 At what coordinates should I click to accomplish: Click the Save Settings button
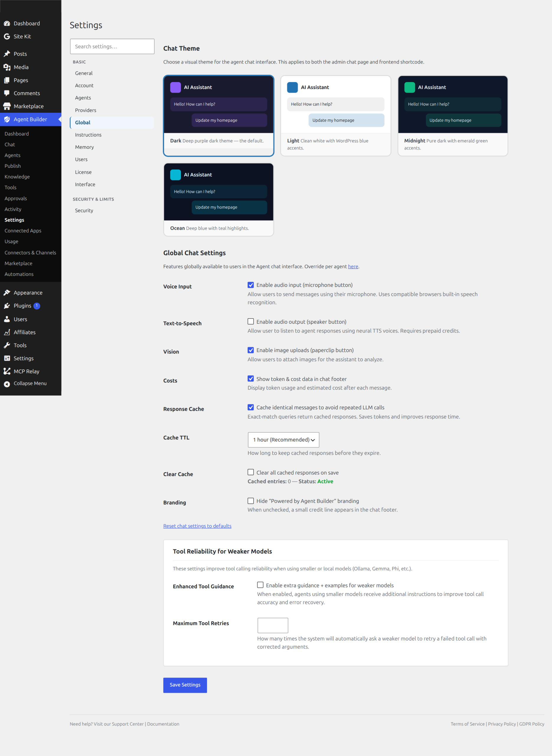(185, 685)
